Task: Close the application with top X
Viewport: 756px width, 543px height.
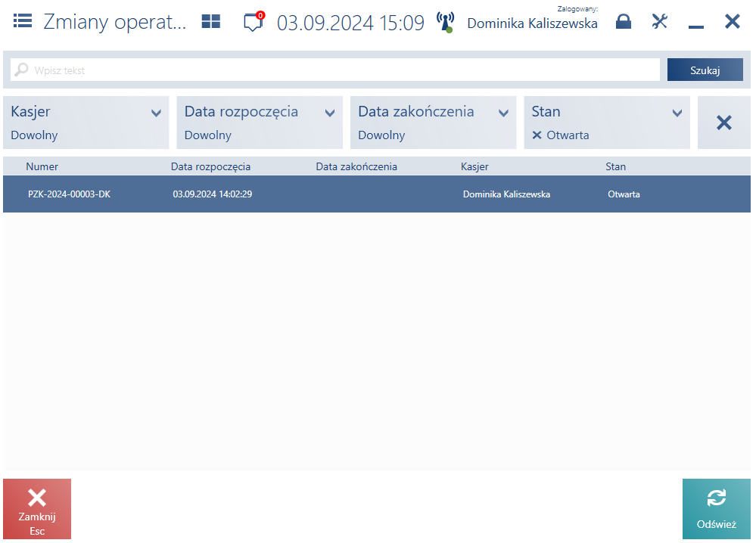Action: tap(732, 22)
